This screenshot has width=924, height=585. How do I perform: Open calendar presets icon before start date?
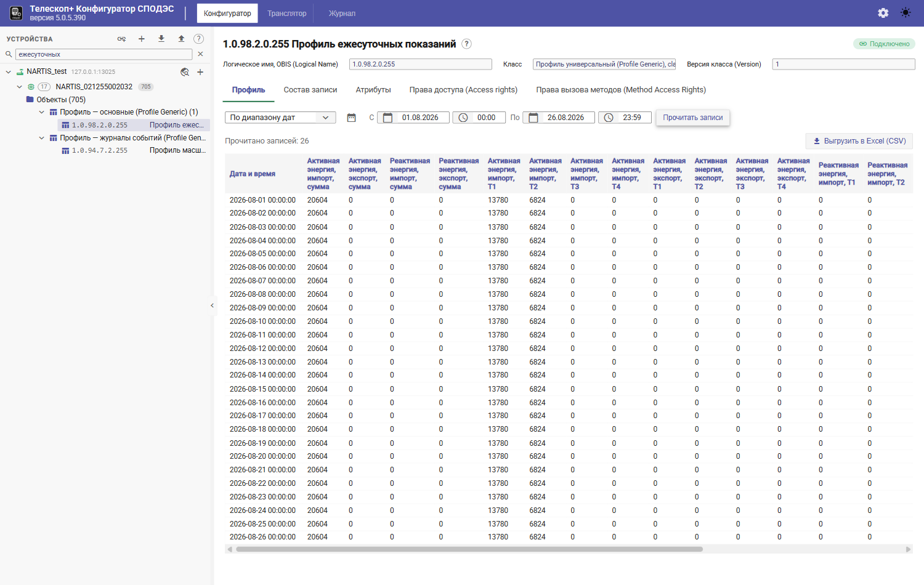click(x=351, y=118)
